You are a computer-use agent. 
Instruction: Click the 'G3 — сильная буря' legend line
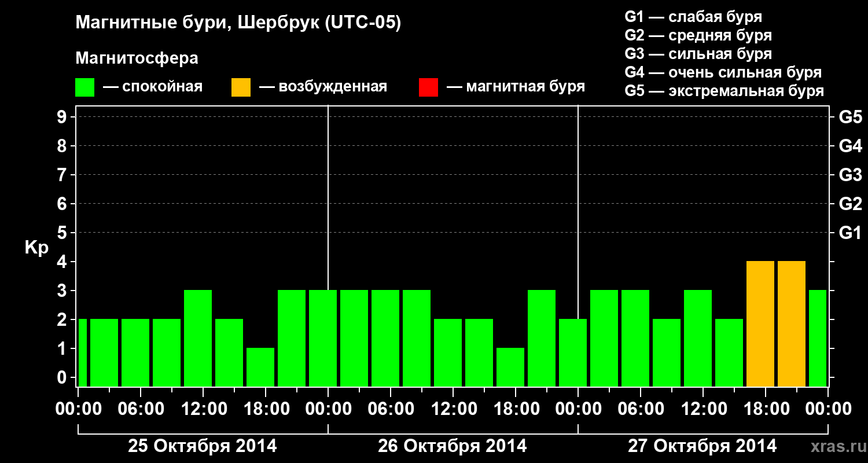click(698, 54)
